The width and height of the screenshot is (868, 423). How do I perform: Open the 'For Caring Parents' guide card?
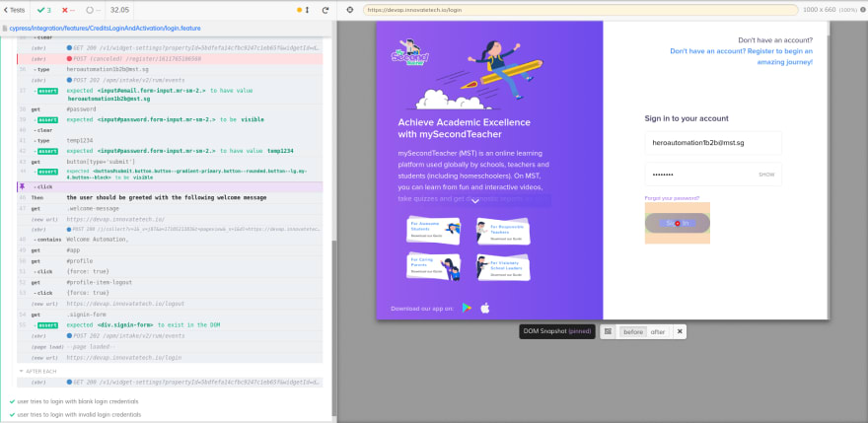[433, 267]
